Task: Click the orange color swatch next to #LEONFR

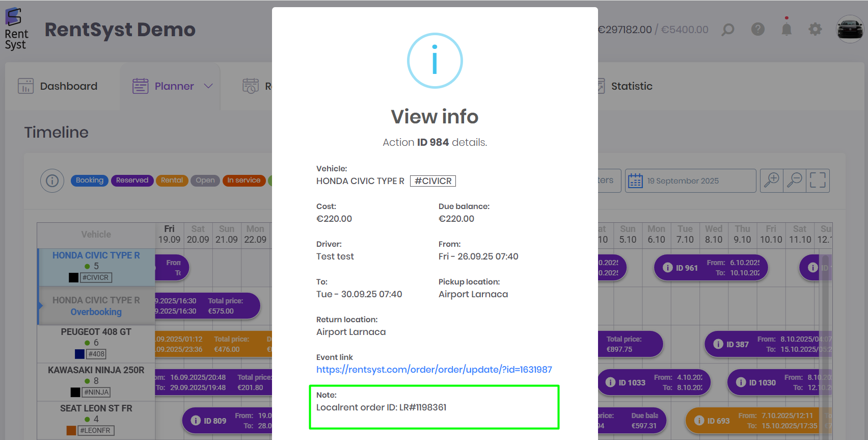Action: pyautogui.click(x=71, y=431)
